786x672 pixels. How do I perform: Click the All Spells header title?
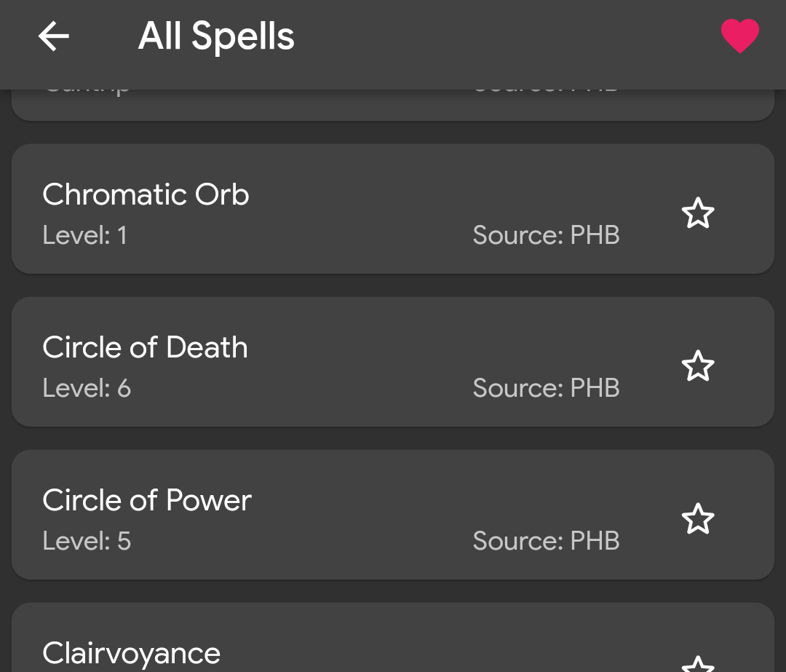216,36
